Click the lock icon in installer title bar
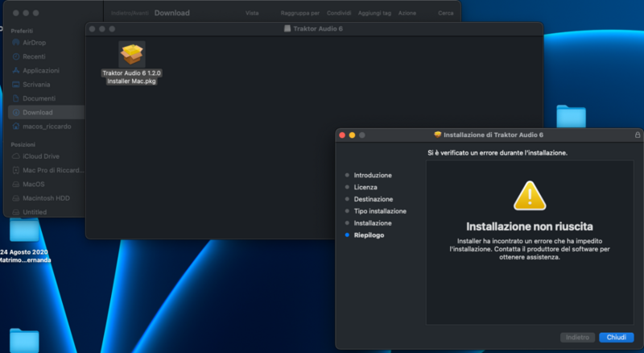The image size is (644, 353). (x=638, y=135)
